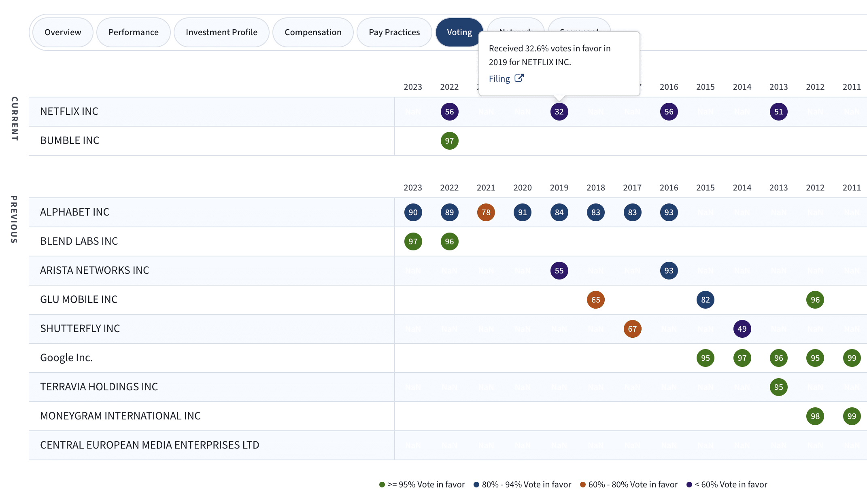
Task: Open the Investment Profile tab
Action: point(221,32)
